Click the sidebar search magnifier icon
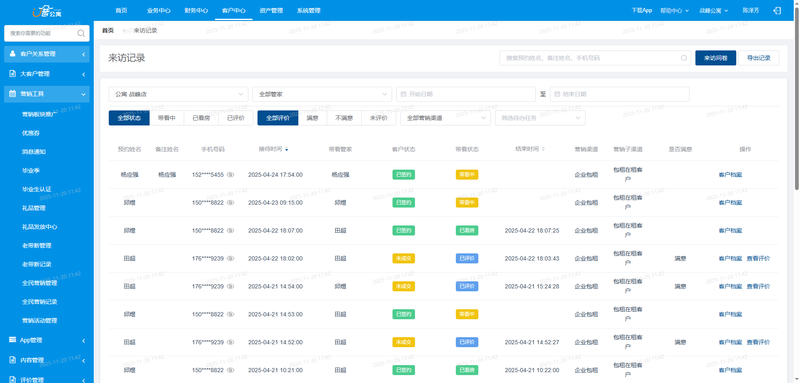Screen dimensions: 800x383 (x=81, y=33)
